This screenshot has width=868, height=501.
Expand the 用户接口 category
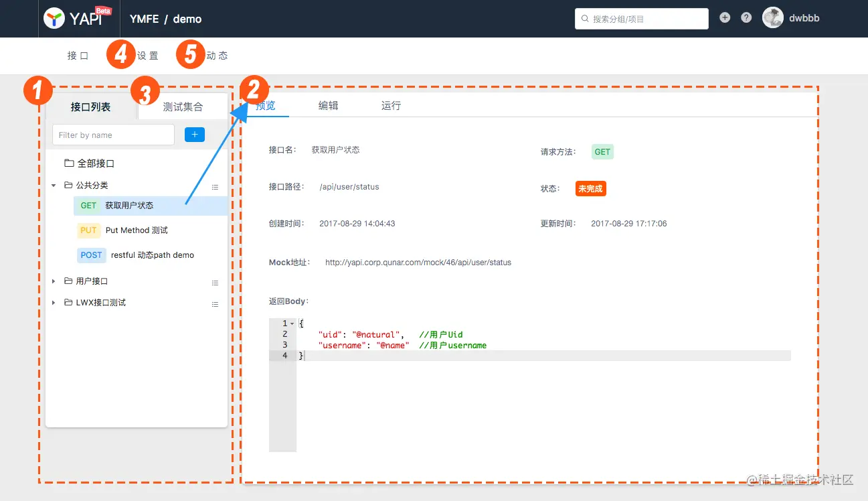(x=54, y=281)
